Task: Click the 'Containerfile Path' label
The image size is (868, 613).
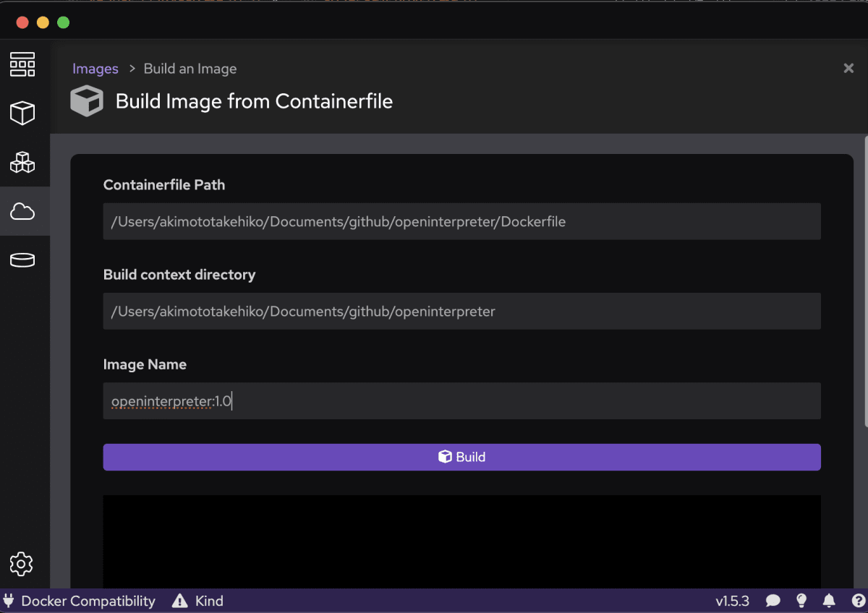Action: (164, 185)
